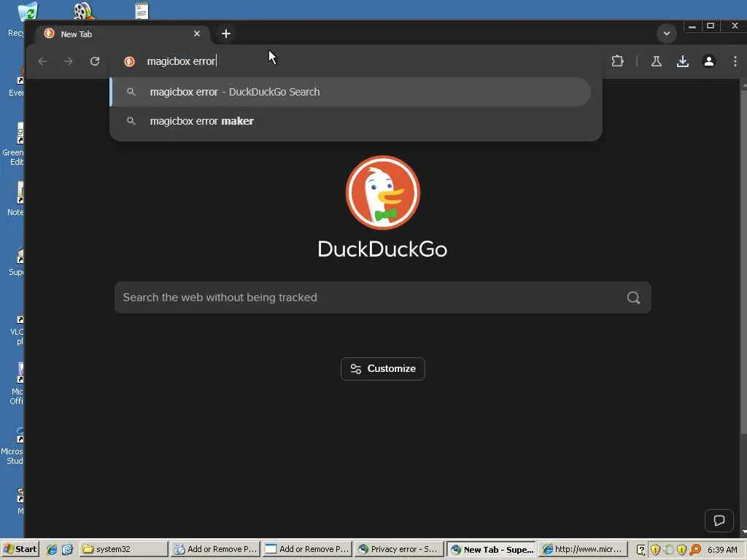Close the New Tab tab
The image size is (747, 560).
click(197, 34)
